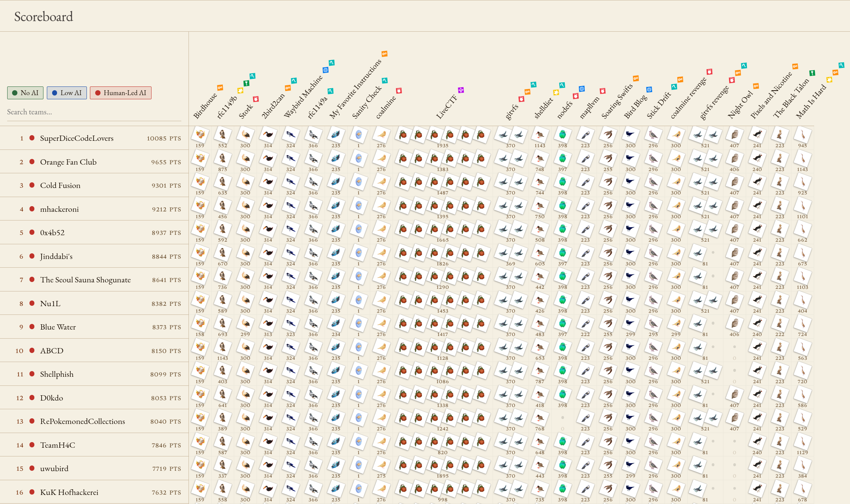The width and height of the screenshot is (850, 504).
Task: Open the Math Is Hard column header
Action: pyautogui.click(x=811, y=102)
